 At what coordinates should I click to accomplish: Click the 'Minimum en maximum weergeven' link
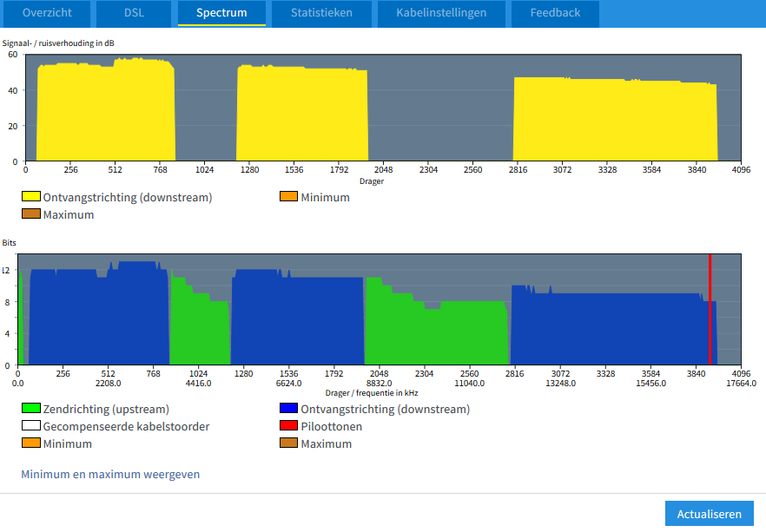[x=110, y=474]
